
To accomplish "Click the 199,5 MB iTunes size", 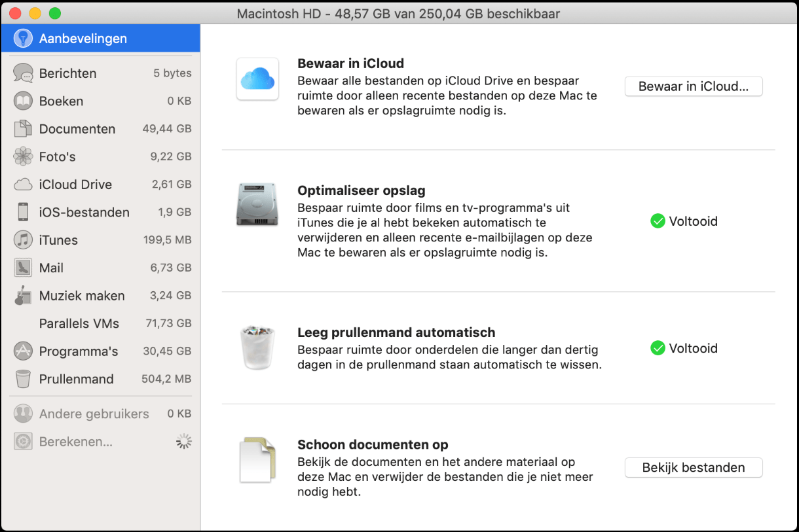I will click(168, 240).
